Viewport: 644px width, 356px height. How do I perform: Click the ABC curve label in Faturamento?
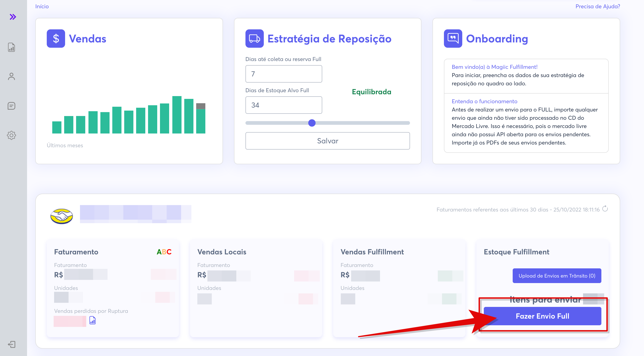pos(164,252)
